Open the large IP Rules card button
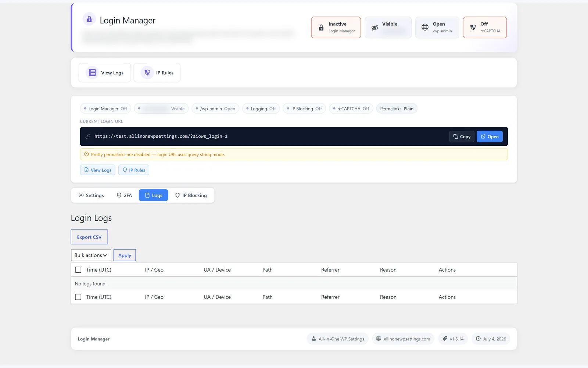588x368 pixels. pos(157,72)
